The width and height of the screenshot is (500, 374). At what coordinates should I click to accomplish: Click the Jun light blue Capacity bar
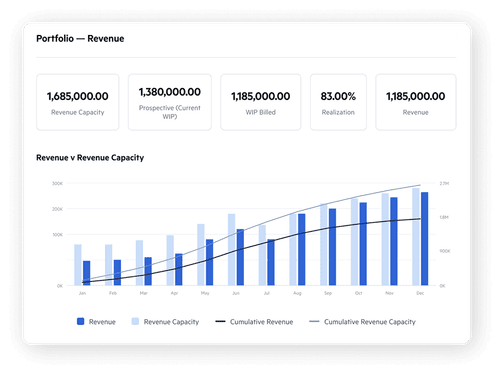[x=232, y=250]
